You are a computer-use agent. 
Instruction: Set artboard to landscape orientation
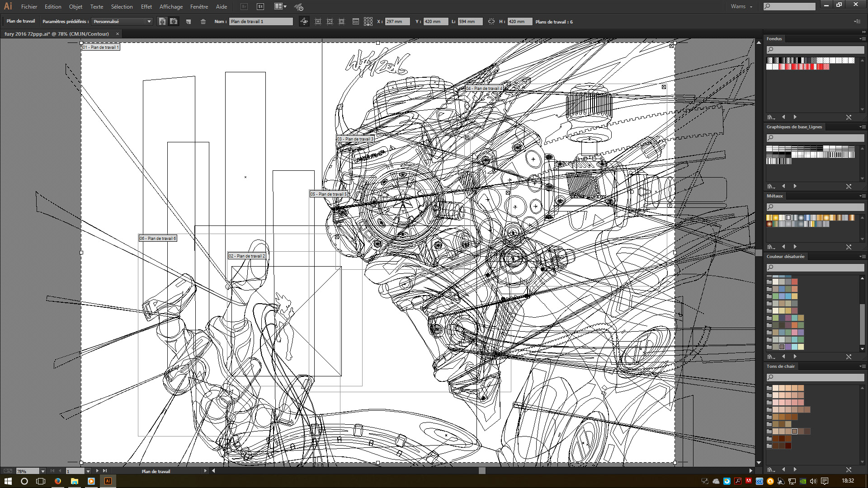(x=174, y=22)
